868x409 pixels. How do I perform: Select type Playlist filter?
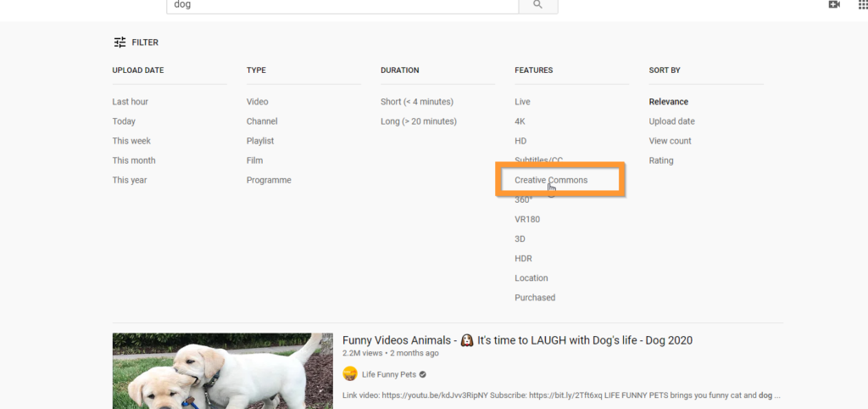click(x=260, y=141)
